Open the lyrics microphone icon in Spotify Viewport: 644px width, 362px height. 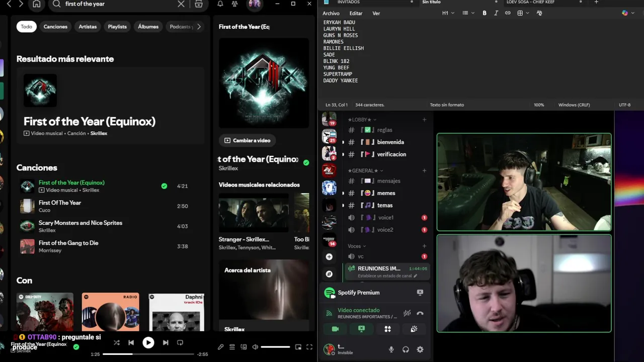(x=220, y=347)
